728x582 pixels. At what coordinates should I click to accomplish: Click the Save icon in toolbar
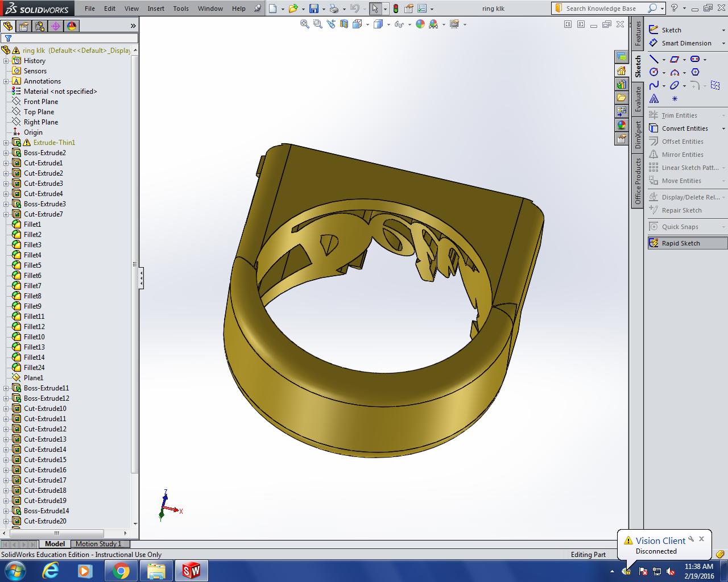pyautogui.click(x=313, y=9)
